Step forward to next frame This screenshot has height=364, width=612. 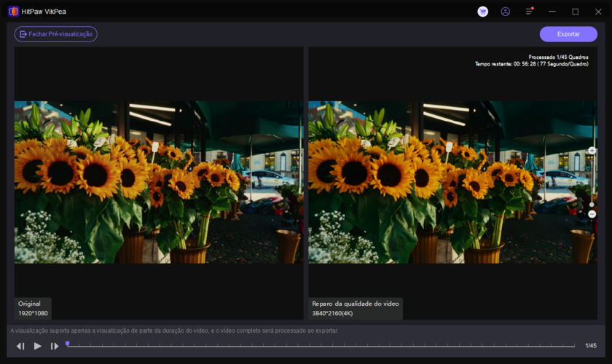55,346
